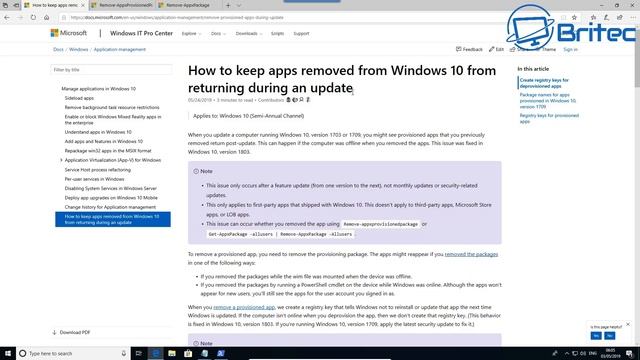The width and height of the screenshot is (640, 360).
Task: Show tab previews chevron
Action: pos(239,5)
